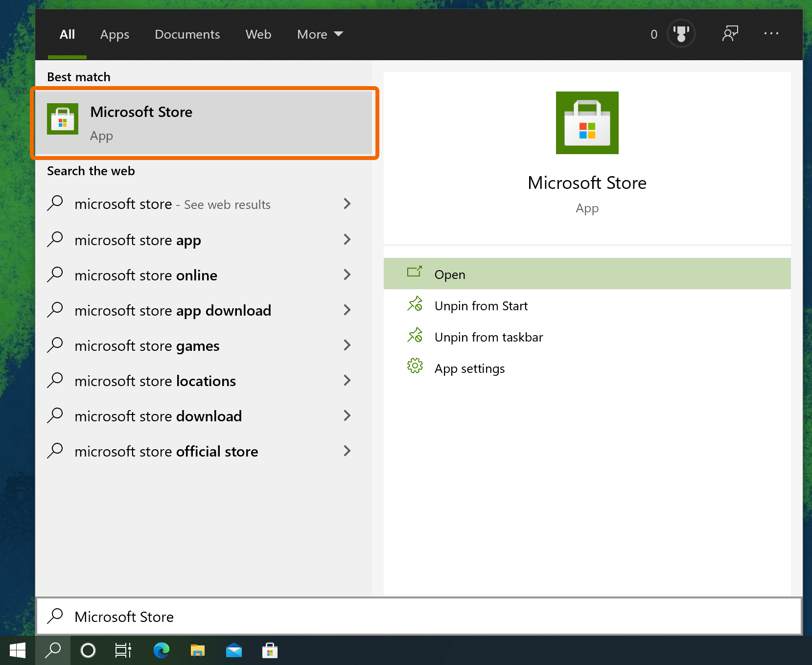
Task: Click the Unpin from Start pin icon
Action: point(415,304)
